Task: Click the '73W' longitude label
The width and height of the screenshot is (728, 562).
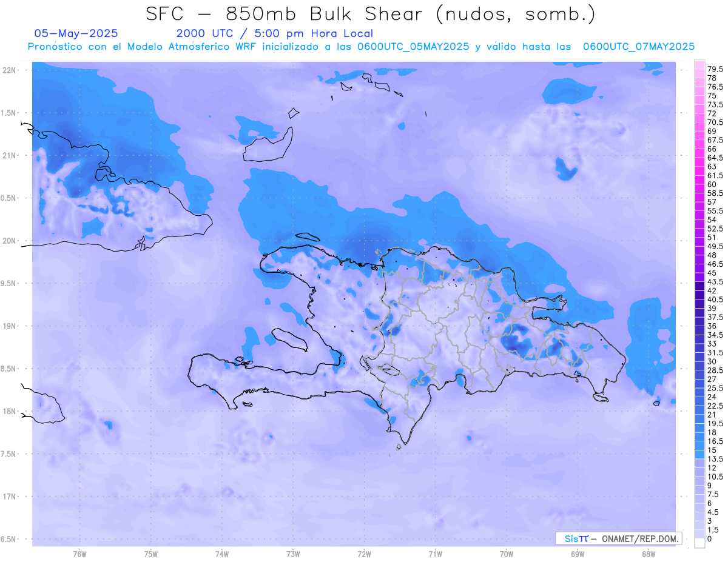Action: 293,554
